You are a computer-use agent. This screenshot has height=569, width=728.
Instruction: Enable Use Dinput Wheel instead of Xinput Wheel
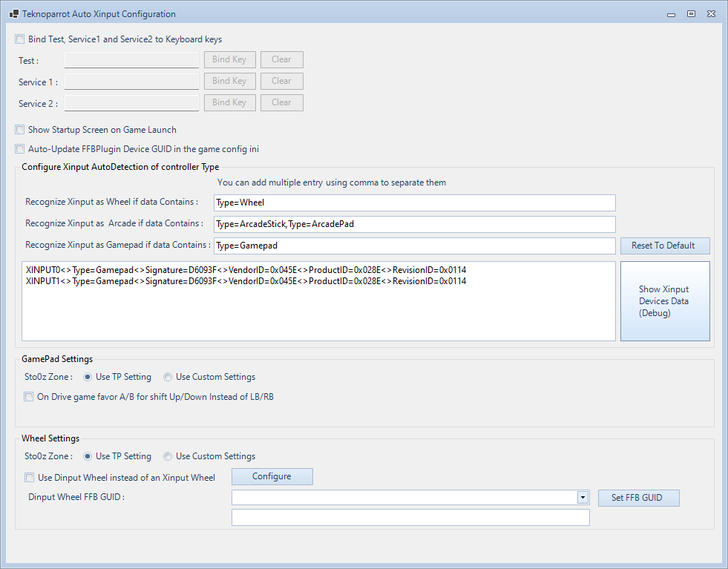point(29,478)
